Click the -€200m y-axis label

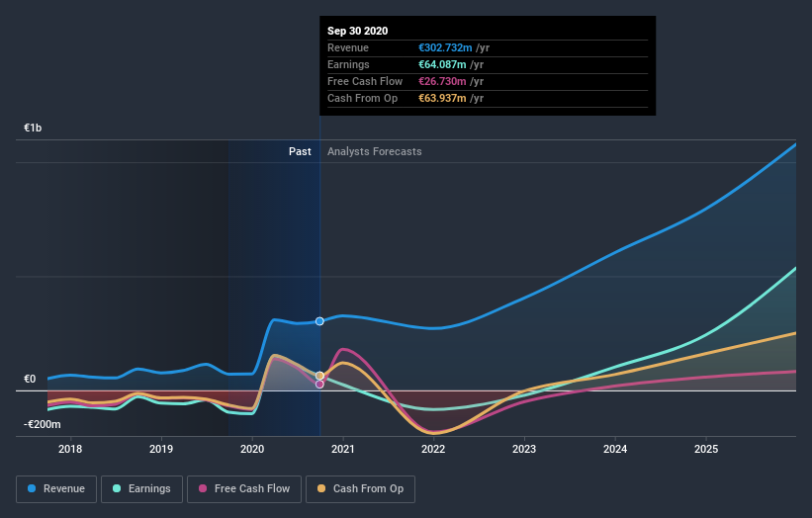pos(42,424)
